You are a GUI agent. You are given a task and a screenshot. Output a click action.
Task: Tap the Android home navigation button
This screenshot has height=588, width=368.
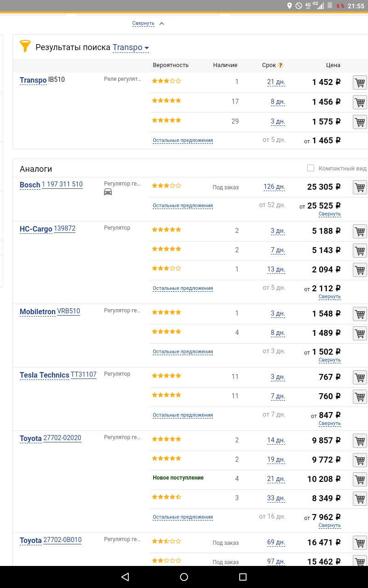(184, 577)
